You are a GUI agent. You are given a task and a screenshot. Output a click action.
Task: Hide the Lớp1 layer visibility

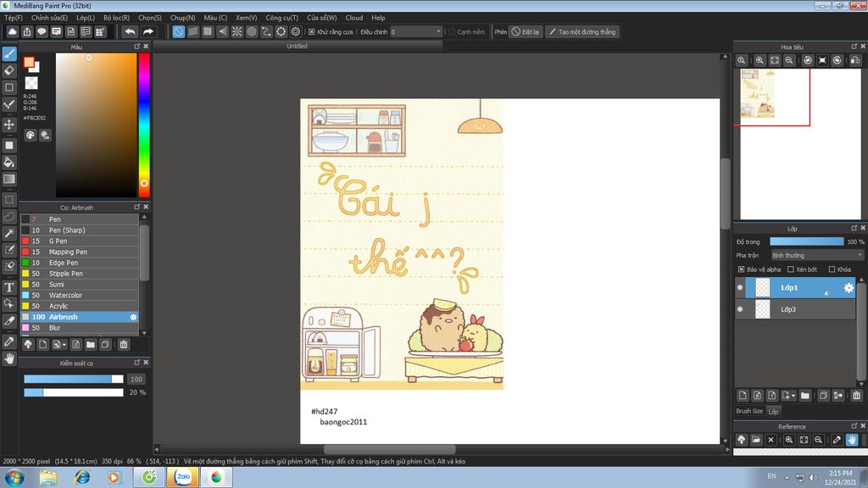pyautogui.click(x=740, y=288)
